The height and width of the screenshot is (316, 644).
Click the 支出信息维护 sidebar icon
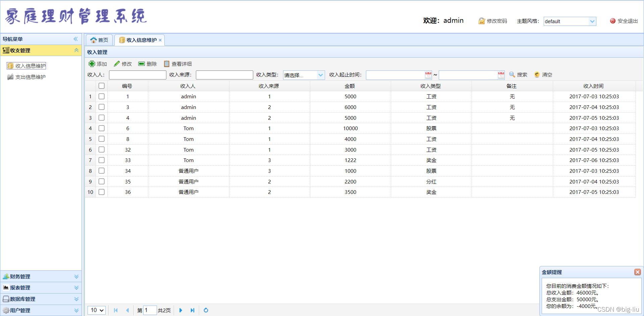click(x=10, y=77)
